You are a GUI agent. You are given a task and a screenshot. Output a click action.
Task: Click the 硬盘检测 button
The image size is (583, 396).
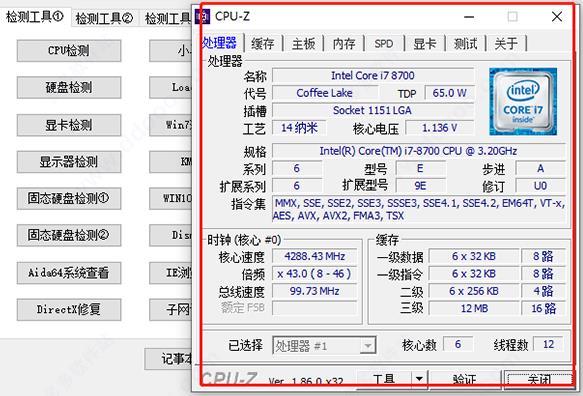pyautogui.click(x=69, y=87)
